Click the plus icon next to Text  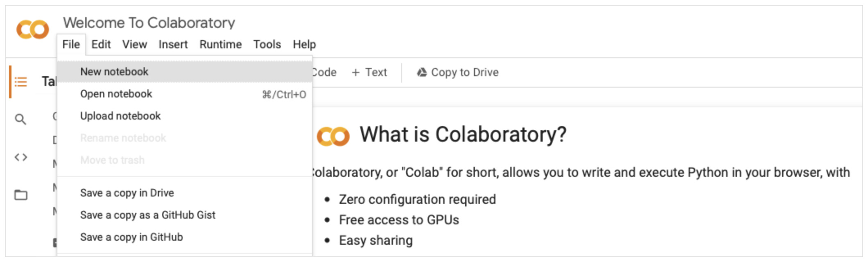(x=356, y=72)
